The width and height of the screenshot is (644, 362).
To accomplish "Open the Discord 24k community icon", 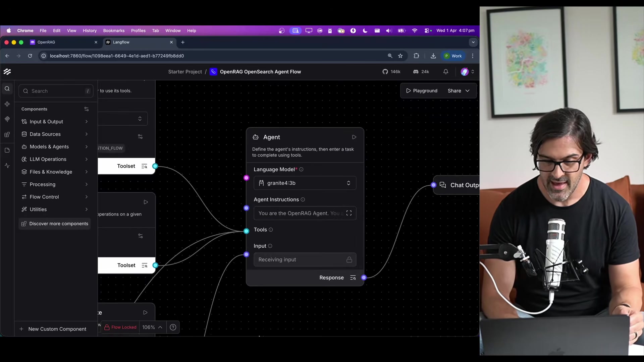I will pos(416,71).
